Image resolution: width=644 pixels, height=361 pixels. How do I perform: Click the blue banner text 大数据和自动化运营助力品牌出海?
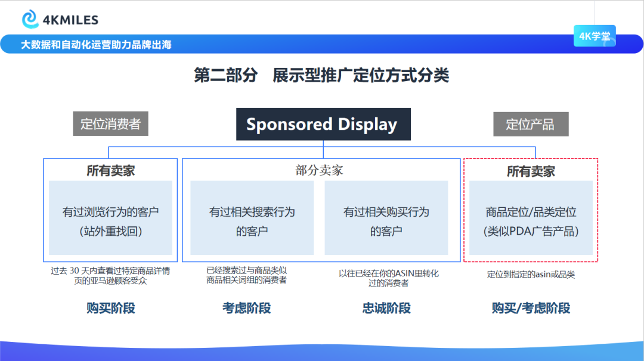(x=97, y=44)
